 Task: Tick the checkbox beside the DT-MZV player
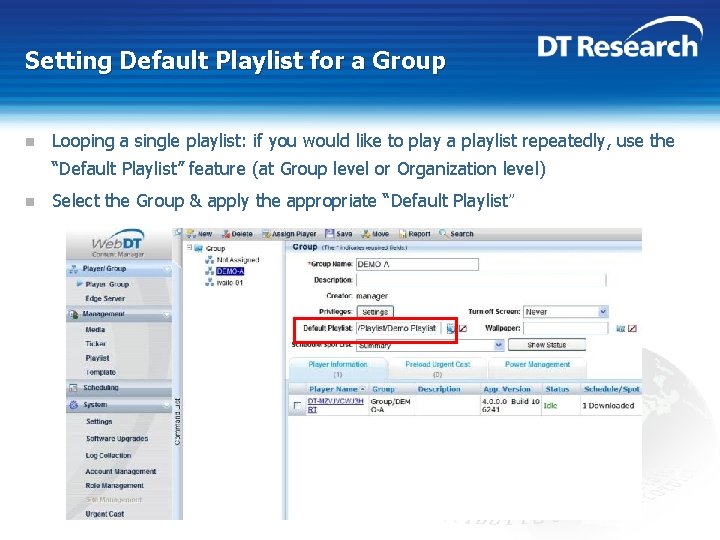297,405
